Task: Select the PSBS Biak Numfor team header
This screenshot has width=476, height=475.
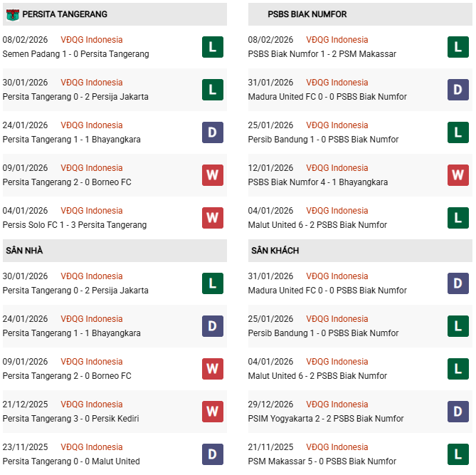Action: click(x=307, y=14)
